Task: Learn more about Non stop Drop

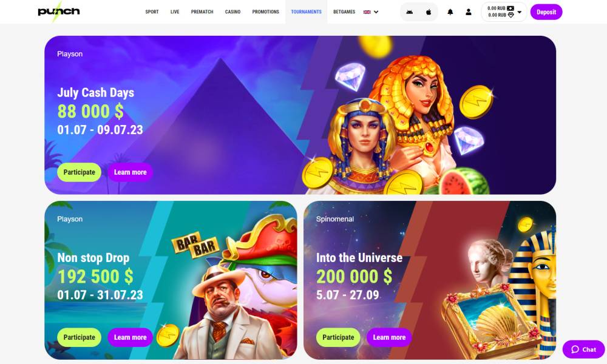Action: (130, 337)
